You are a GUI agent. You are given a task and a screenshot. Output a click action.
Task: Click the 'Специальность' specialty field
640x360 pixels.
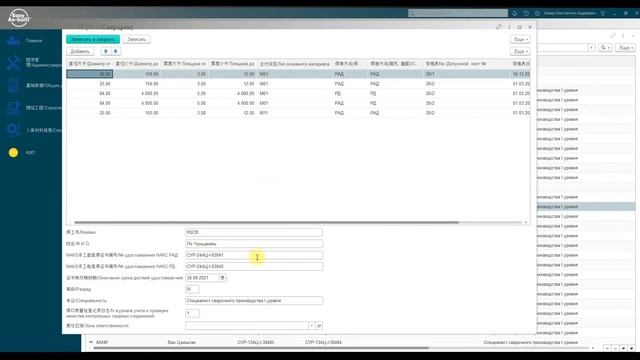254,300
